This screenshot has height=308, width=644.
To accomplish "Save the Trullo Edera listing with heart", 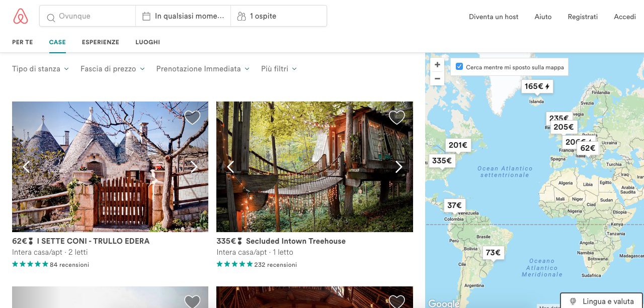I will [x=192, y=118].
